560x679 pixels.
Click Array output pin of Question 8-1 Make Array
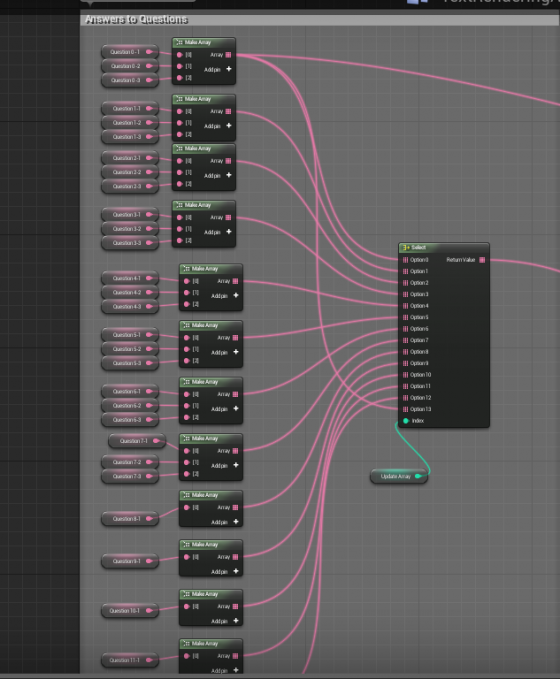[x=235, y=508]
